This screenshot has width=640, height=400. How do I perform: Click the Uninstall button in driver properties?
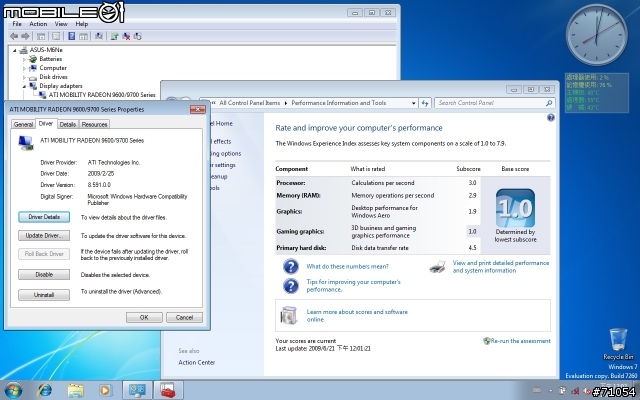pos(44,295)
